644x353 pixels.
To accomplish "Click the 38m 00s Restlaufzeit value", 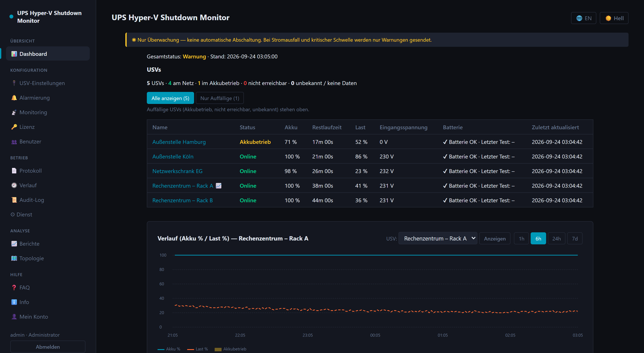I will [x=322, y=186].
